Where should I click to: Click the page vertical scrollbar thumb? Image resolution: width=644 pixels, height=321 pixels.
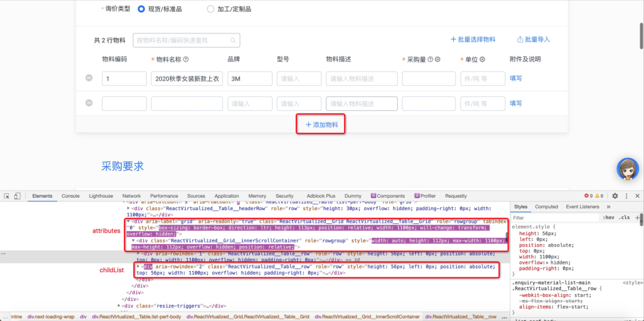click(x=640, y=38)
